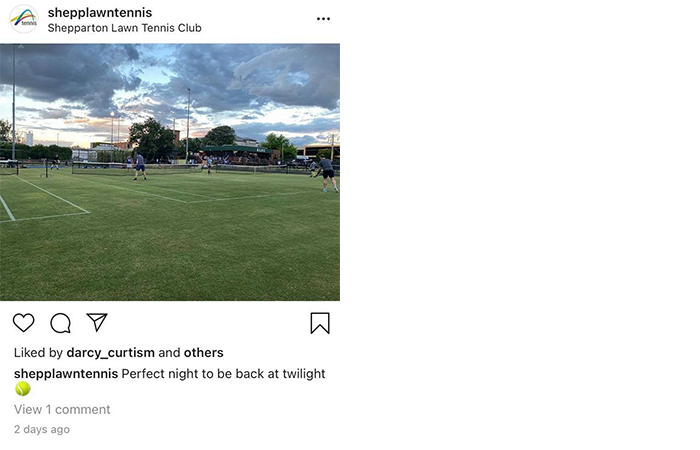Like the post with heart icon
Image resolution: width=700 pixels, height=450 pixels.
point(24,323)
